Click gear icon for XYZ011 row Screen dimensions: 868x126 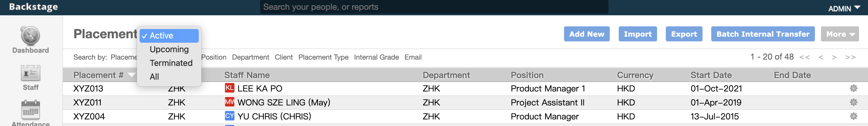(x=853, y=102)
